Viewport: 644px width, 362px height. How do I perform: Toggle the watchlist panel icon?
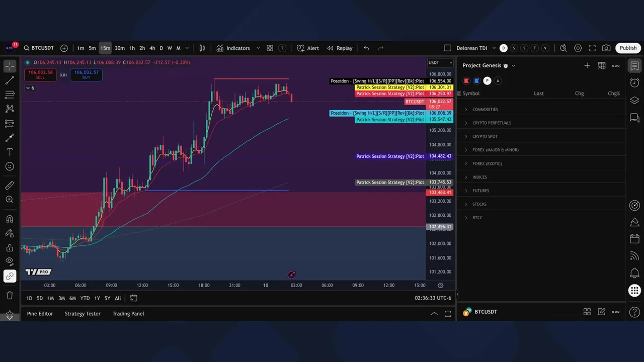pyautogui.click(x=634, y=66)
